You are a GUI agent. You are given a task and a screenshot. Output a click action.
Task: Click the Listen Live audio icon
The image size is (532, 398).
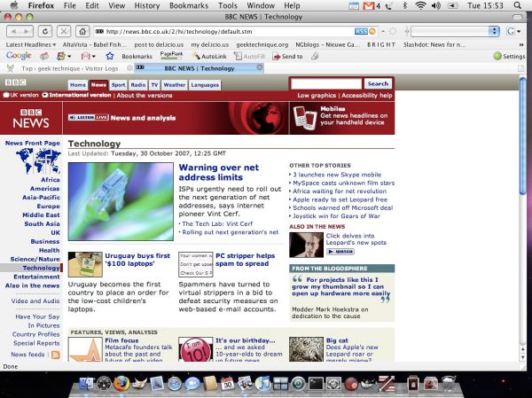(x=88, y=117)
